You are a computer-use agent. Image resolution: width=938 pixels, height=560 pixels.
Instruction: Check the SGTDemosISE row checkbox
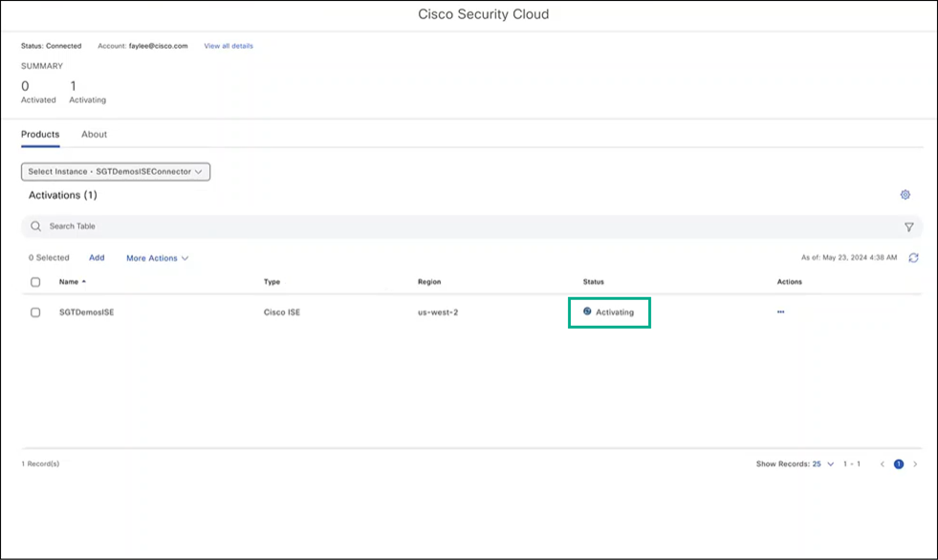[35, 312]
